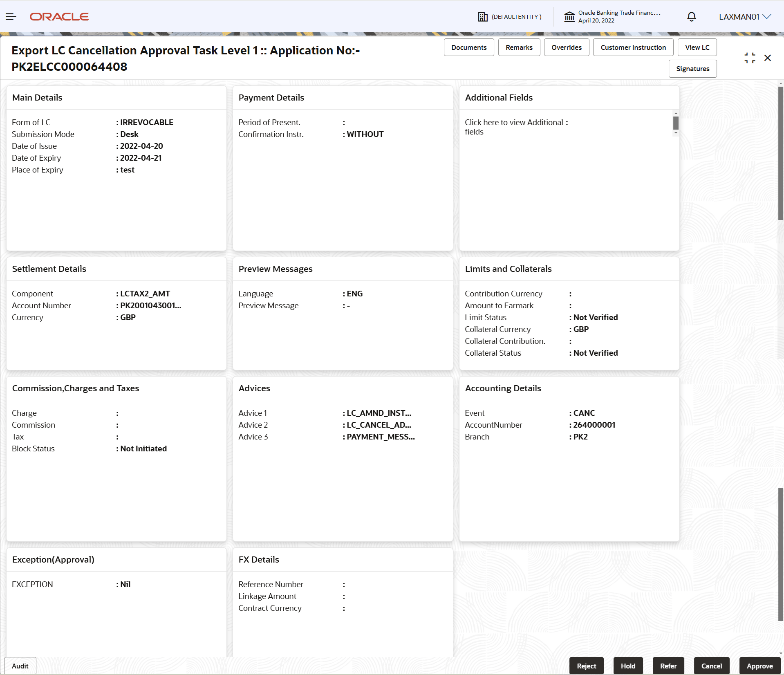Viewport: 784px width, 675px height.
Task: Click the Oracle Banking Trade Finance bank icon
Action: tap(569, 16)
